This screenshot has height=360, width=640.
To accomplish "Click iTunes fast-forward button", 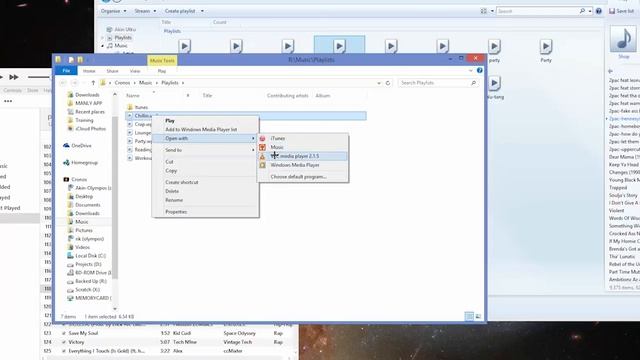I will pos(14,77).
